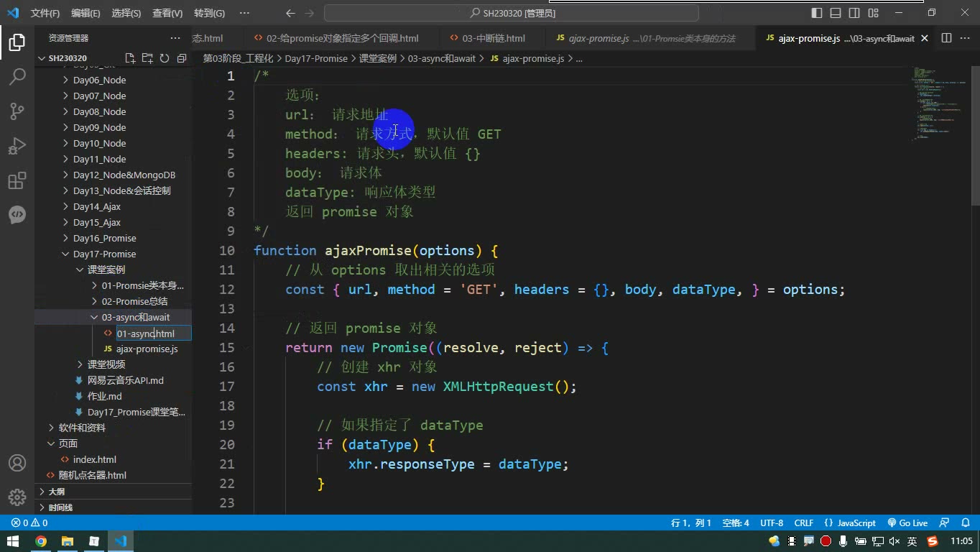Viewport: 980px width, 552px height.
Task: Expand the 课堂视频 folder
Action: click(x=106, y=364)
